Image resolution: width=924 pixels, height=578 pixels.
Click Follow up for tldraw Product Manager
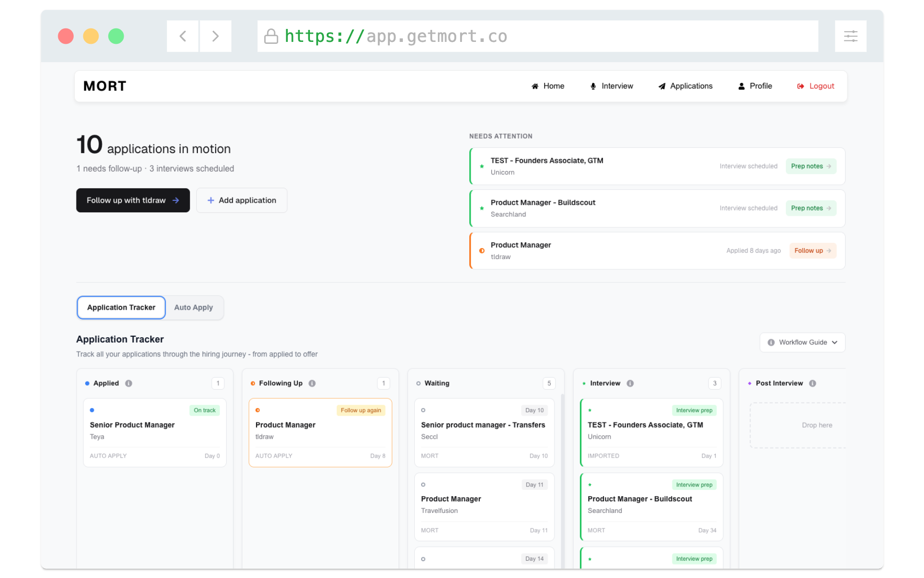812,251
